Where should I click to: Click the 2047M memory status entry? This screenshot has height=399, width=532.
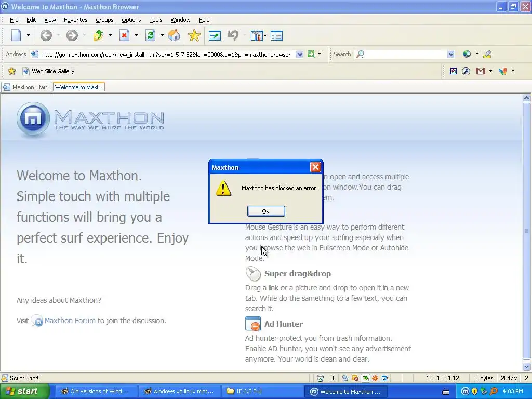pos(509,378)
